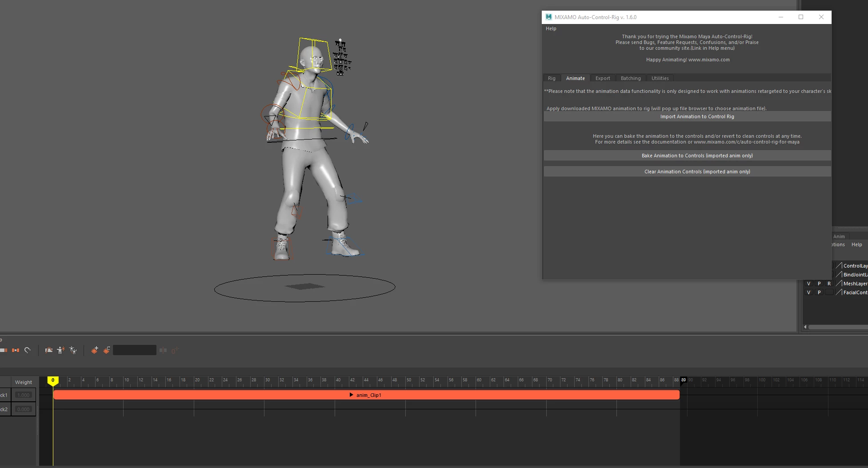Click the yellow frame 0 playhead marker
This screenshot has height=468, width=868.
[53, 380]
